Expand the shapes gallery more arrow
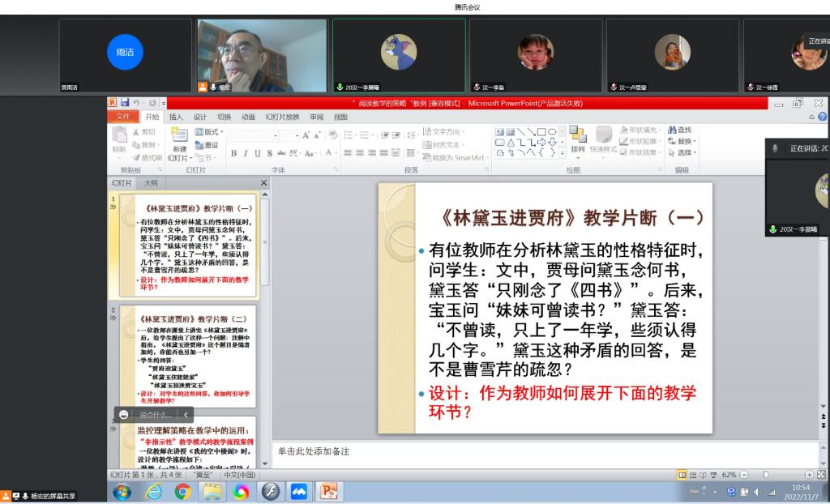 pyautogui.click(x=563, y=153)
